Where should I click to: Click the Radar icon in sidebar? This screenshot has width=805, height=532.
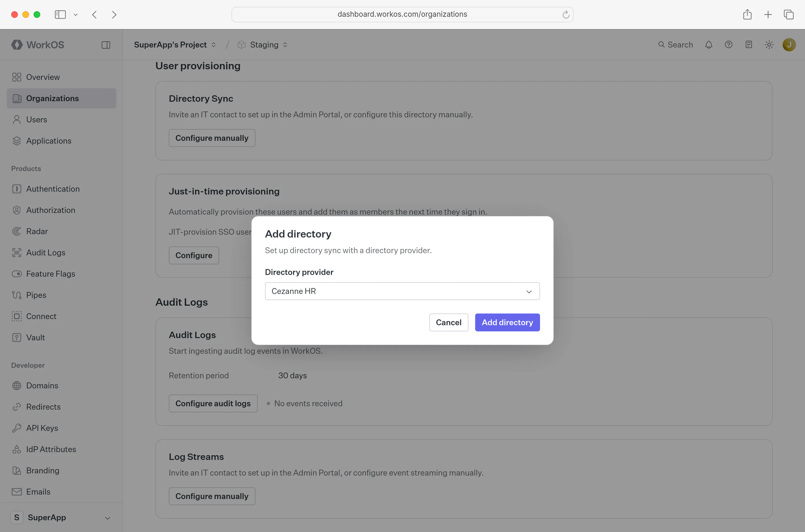pos(16,231)
